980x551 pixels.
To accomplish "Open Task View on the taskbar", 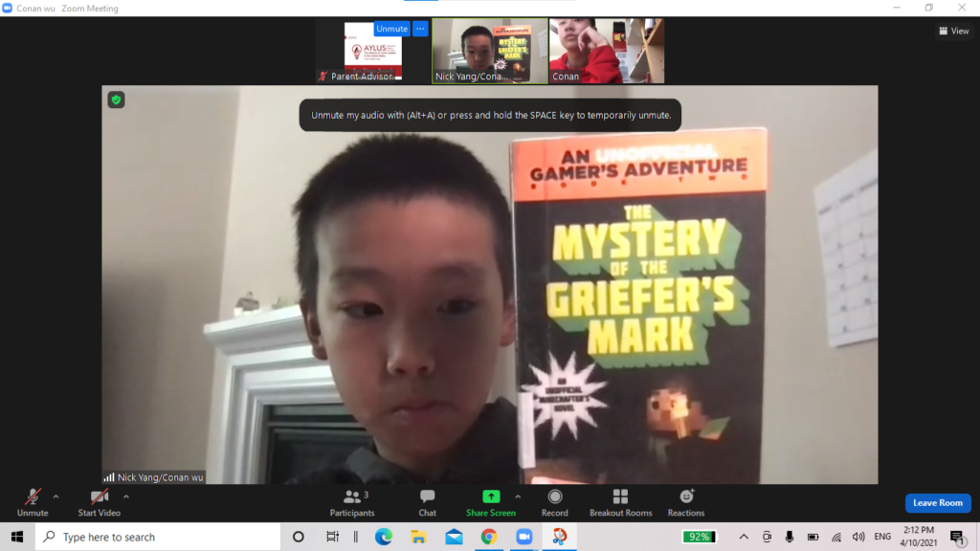I will (x=332, y=537).
